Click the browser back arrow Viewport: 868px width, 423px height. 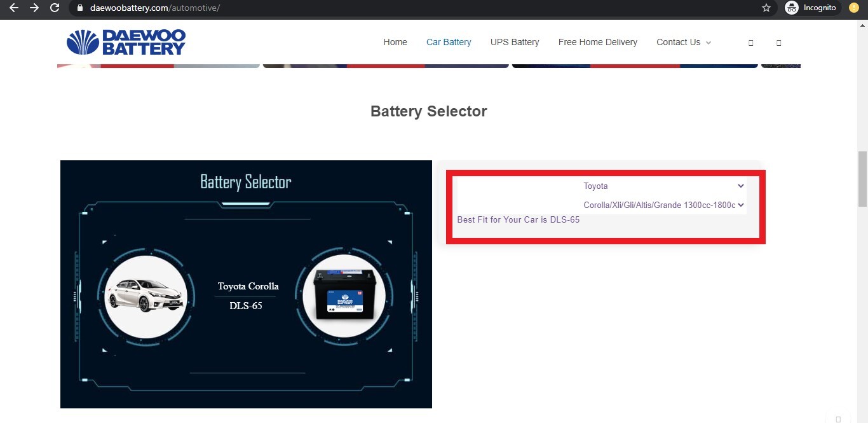13,8
